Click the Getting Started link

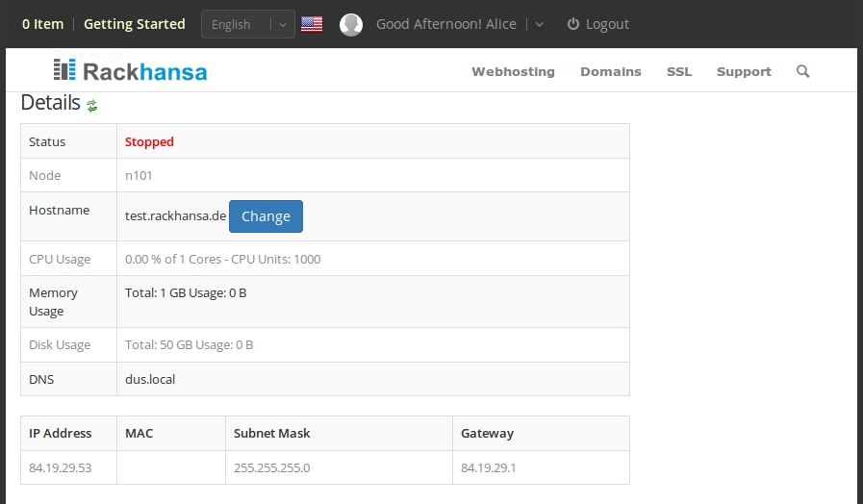(135, 24)
